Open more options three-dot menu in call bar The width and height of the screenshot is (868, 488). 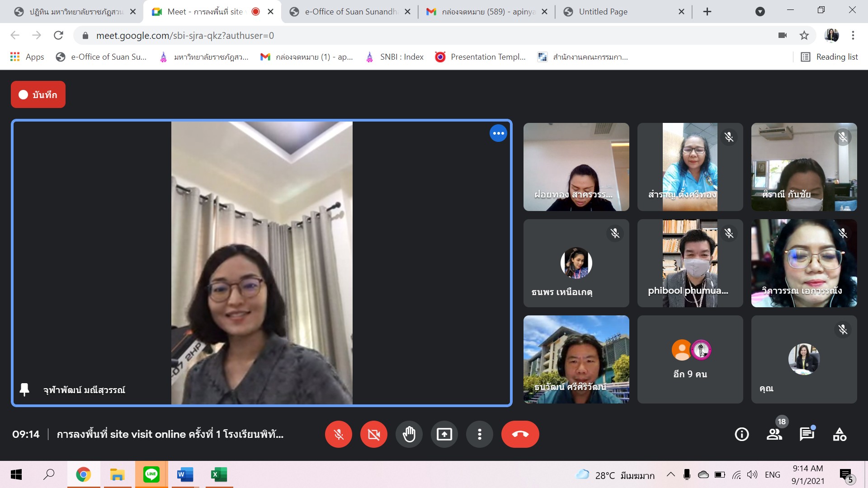[479, 434]
